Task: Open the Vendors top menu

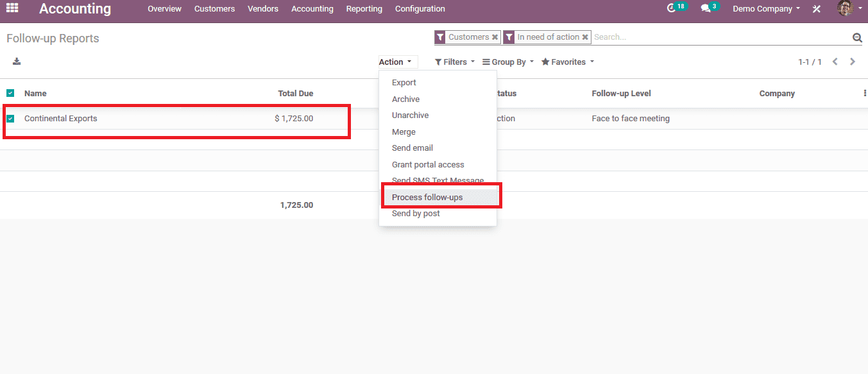Action: [x=263, y=9]
